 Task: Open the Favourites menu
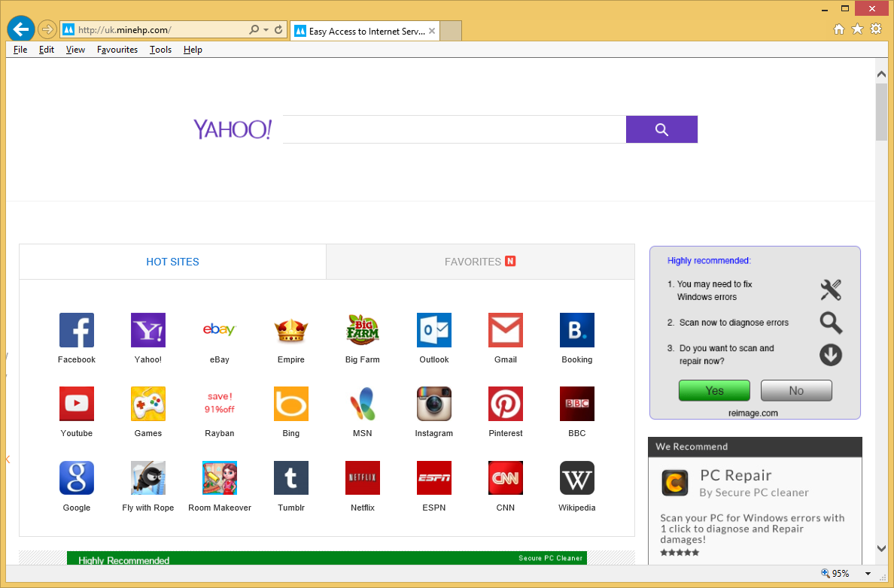pyautogui.click(x=117, y=50)
